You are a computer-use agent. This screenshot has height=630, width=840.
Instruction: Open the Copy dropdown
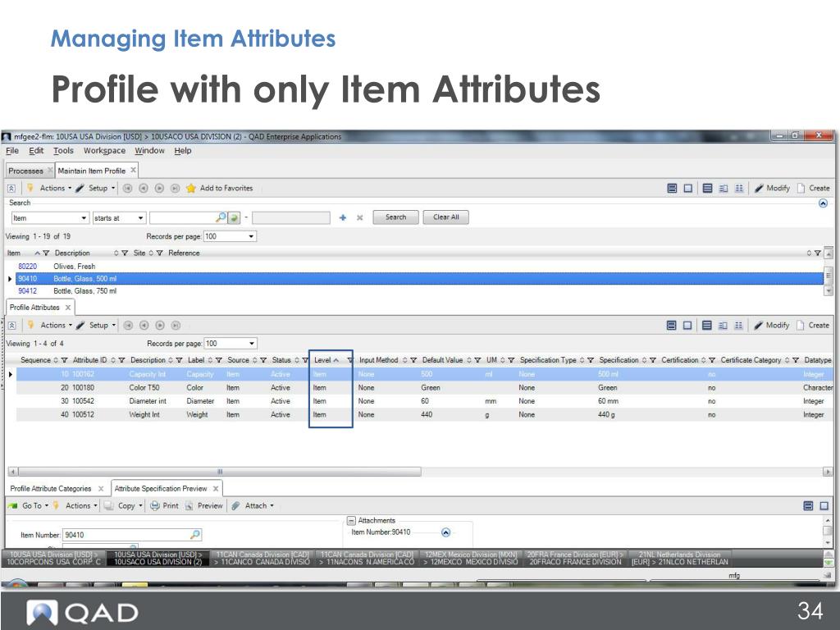pos(130,505)
